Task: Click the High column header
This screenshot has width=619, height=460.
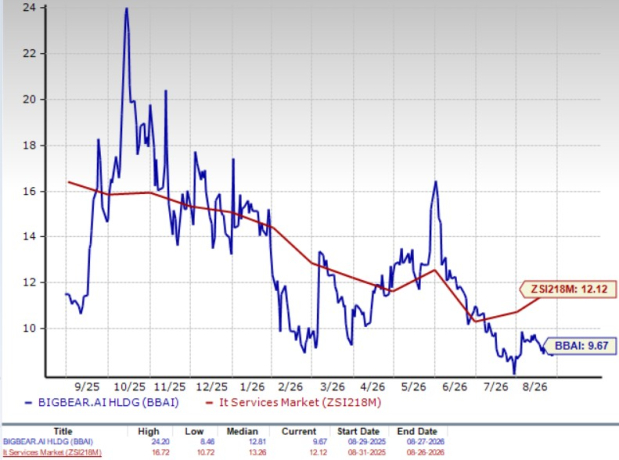Action: 148,431
